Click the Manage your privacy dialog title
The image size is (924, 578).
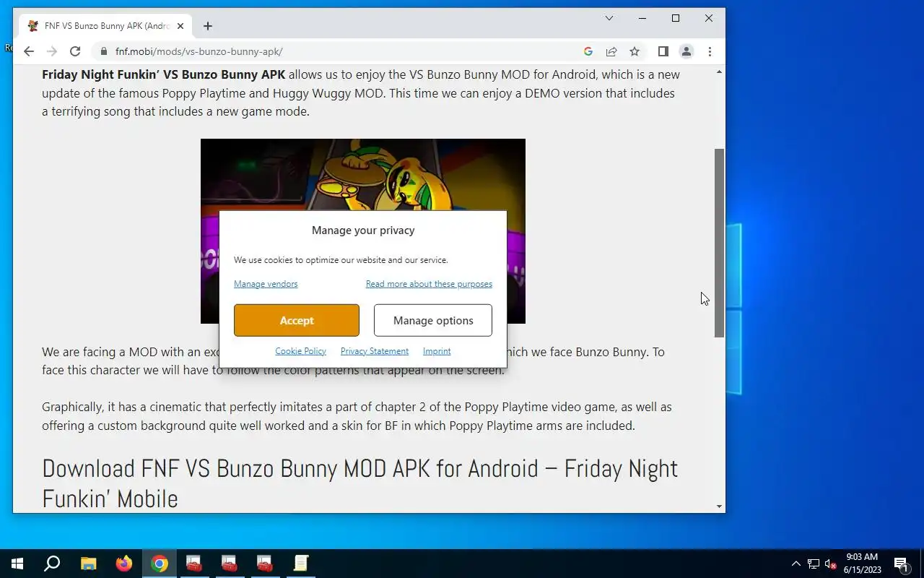click(x=363, y=230)
